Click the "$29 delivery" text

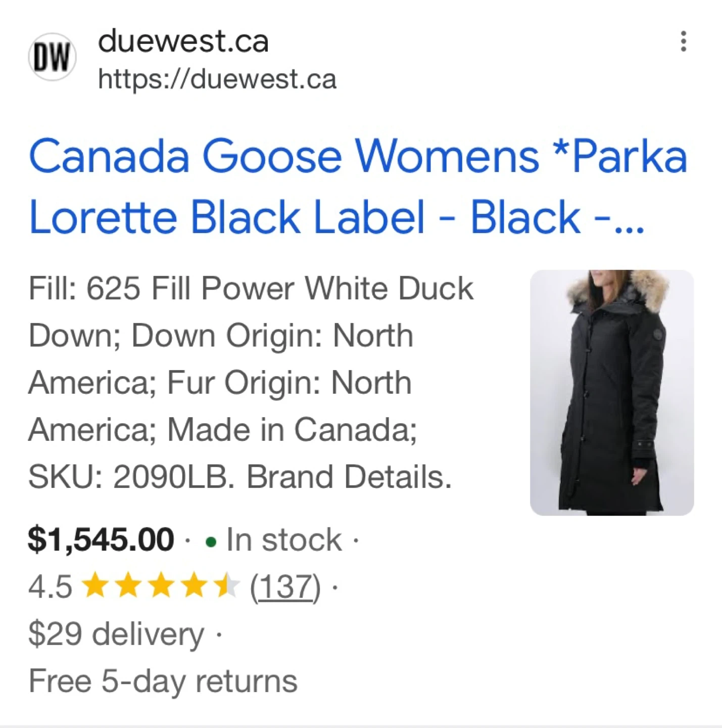[x=116, y=634]
